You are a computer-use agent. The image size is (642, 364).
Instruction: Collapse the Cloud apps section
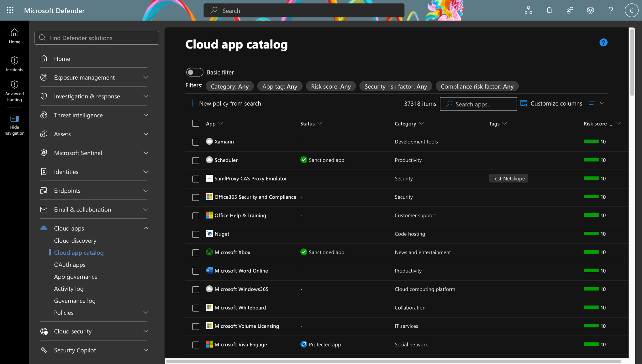click(146, 228)
